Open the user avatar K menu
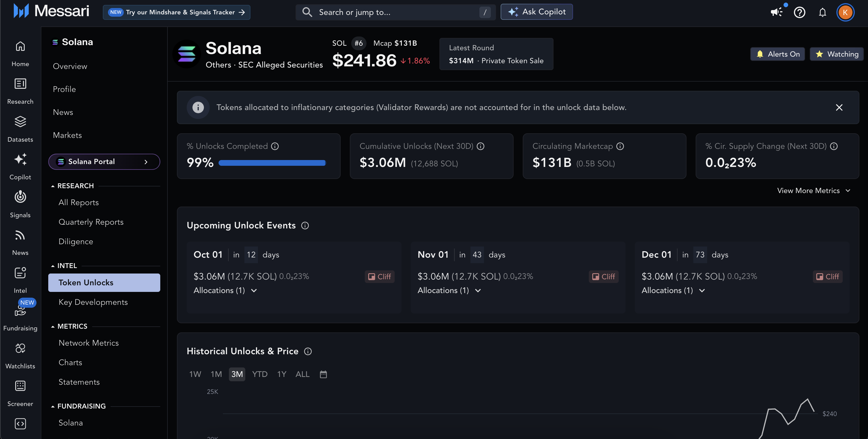This screenshot has height=439, width=868. (845, 12)
